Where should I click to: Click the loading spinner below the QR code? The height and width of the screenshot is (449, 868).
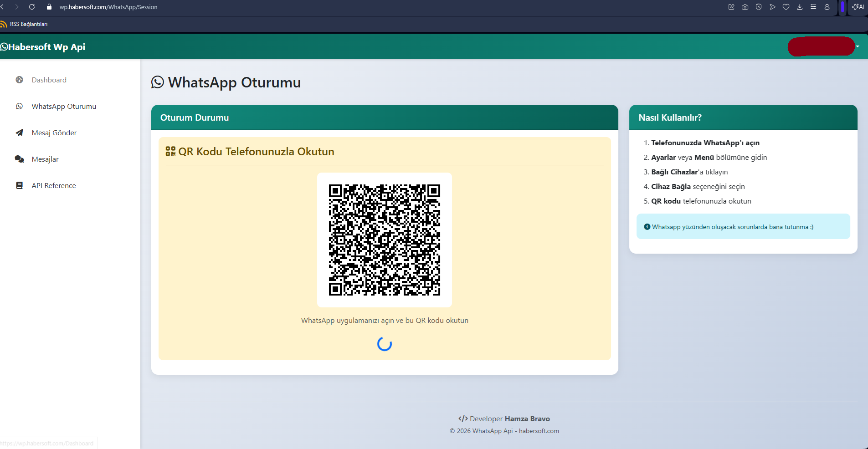384,344
